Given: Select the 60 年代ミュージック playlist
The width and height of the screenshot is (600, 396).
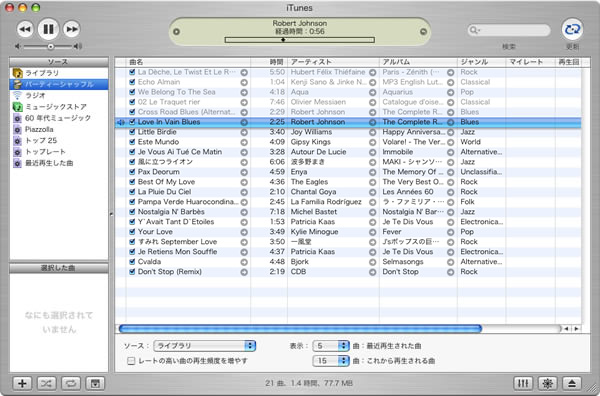Looking at the screenshot, I should pyautogui.click(x=59, y=118).
